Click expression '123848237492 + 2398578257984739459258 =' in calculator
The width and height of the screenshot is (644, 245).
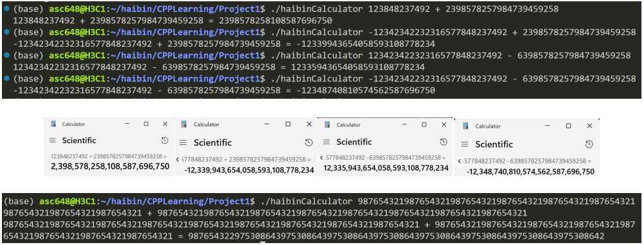(109, 156)
